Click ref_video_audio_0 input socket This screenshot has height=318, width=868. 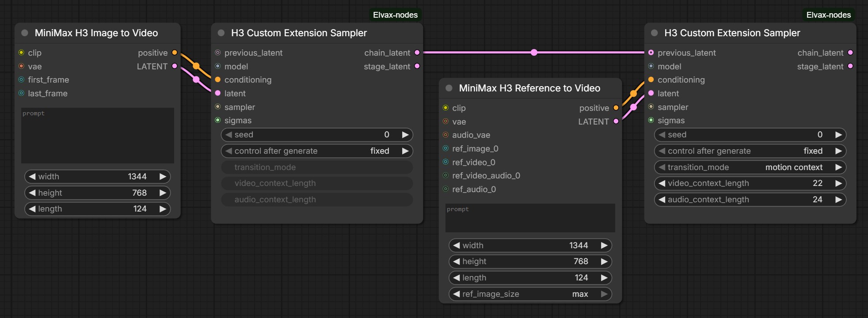445,175
